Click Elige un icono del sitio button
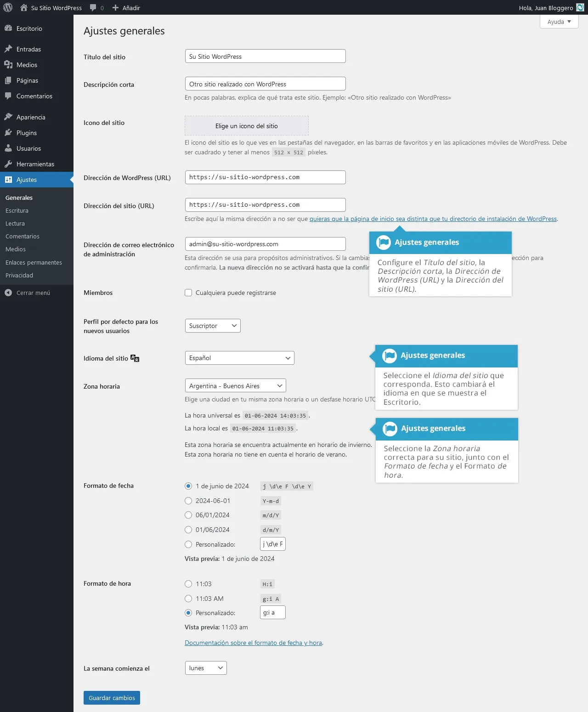Screen dimensions: 588x712 coord(247,126)
